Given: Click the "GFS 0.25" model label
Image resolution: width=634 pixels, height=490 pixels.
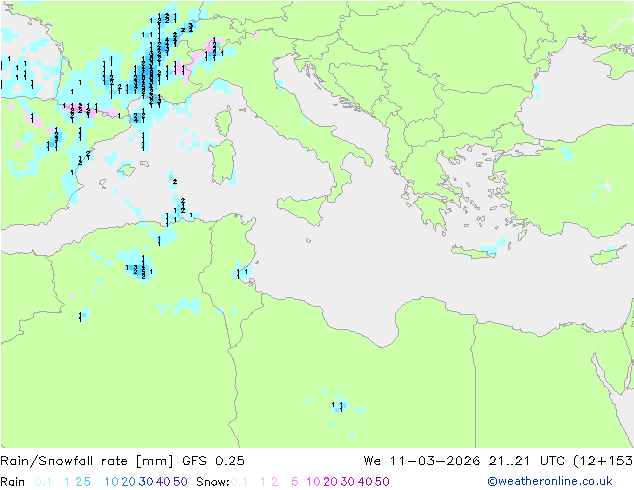Looking at the screenshot, I should pos(213,461).
